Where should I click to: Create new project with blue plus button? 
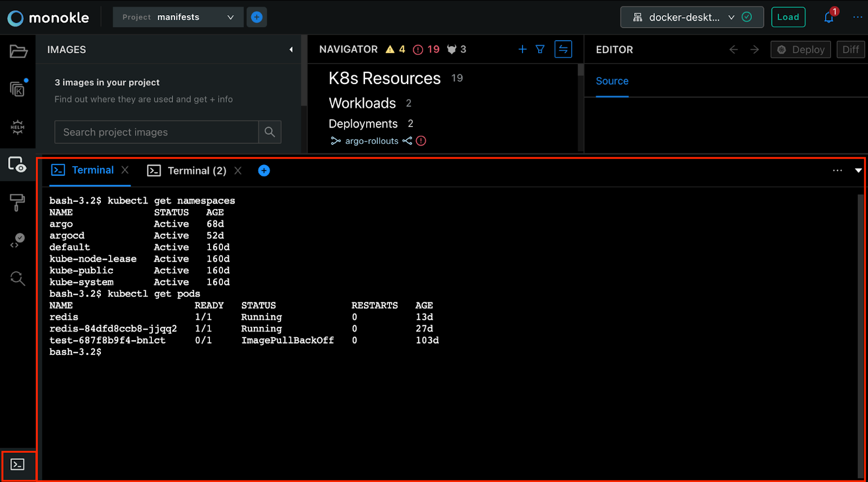point(257,17)
